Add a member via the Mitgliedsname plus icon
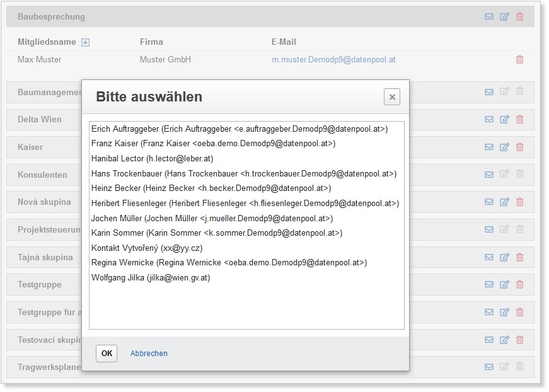The image size is (549, 392). tap(86, 42)
